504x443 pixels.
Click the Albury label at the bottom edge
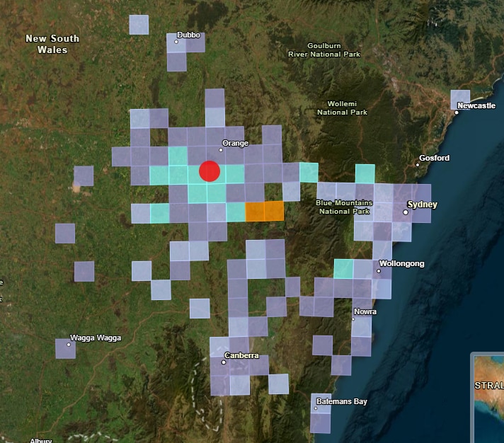tap(41, 440)
